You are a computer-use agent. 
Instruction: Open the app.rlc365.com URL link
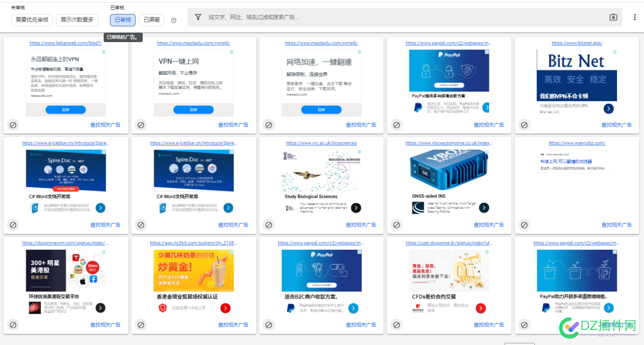coord(193,243)
